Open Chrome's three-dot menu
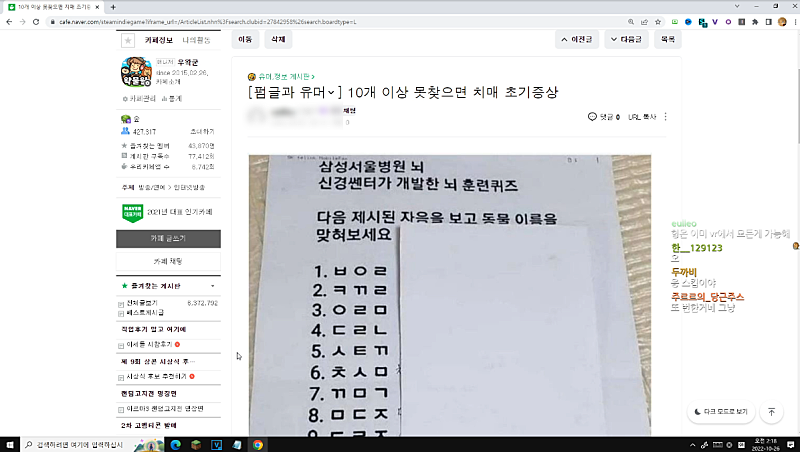The height and width of the screenshot is (452, 800). tap(795, 22)
